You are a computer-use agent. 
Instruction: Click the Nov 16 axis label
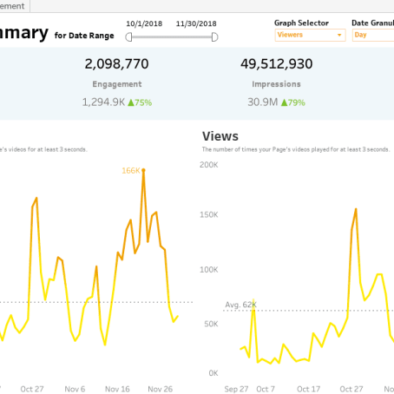coord(117,389)
